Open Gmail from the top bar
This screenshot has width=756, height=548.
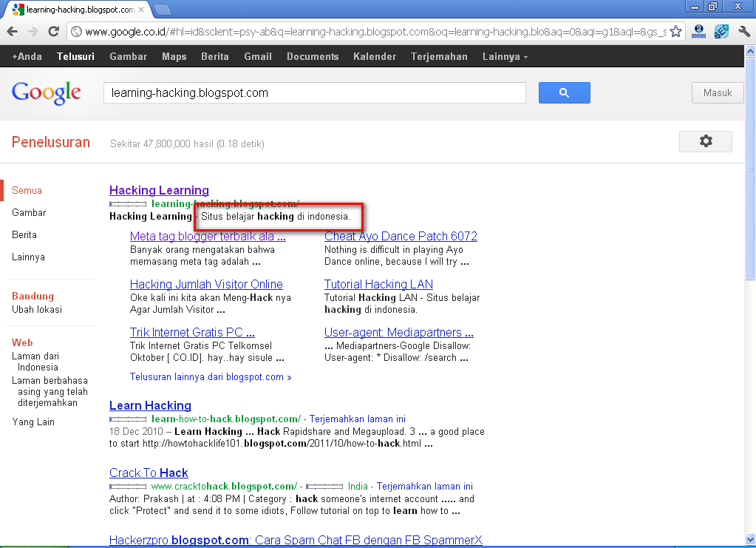[258, 56]
